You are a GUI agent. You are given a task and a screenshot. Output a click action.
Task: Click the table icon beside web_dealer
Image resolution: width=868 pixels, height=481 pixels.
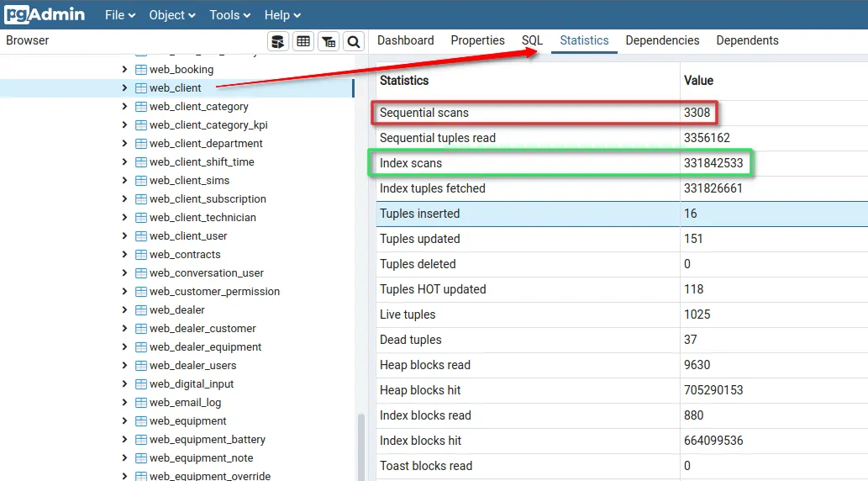point(141,310)
